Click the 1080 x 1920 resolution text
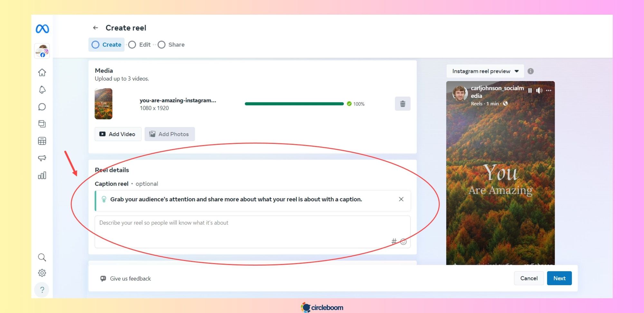 click(154, 108)
